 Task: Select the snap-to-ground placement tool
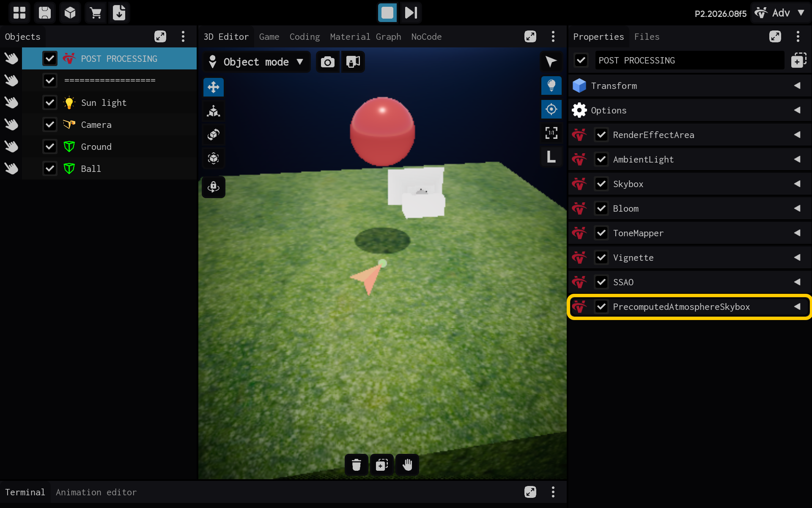pyautogui.click(x=214, y=111)
